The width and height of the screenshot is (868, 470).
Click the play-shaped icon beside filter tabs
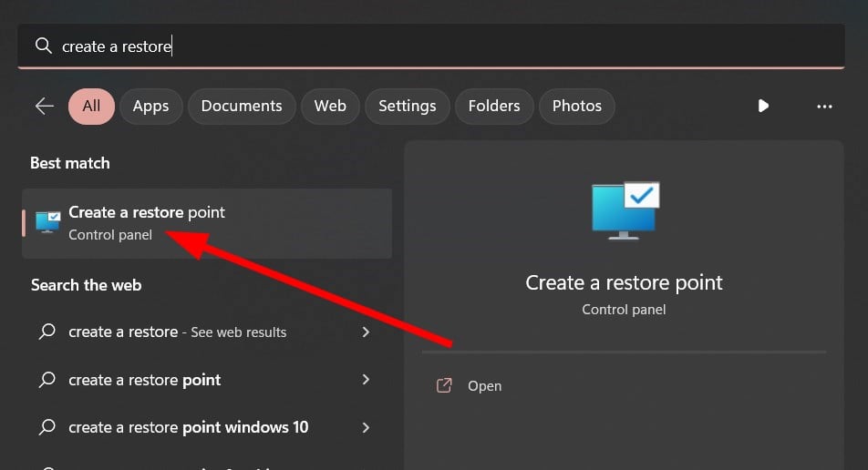point(763,106)
